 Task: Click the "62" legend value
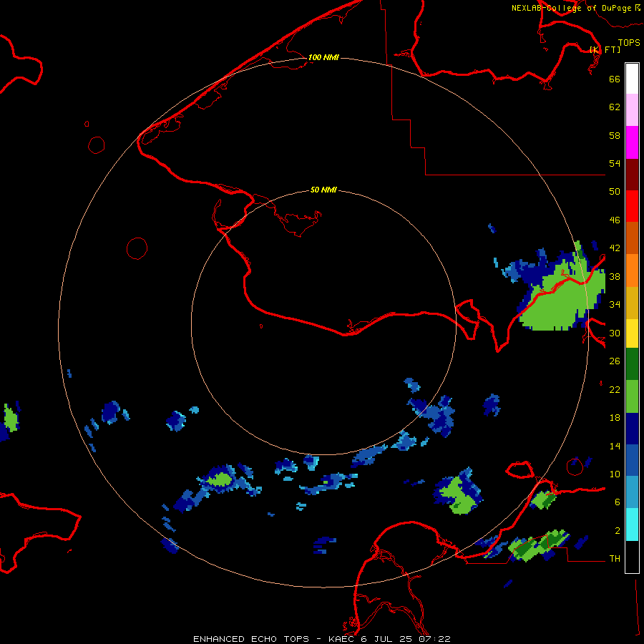615,107
